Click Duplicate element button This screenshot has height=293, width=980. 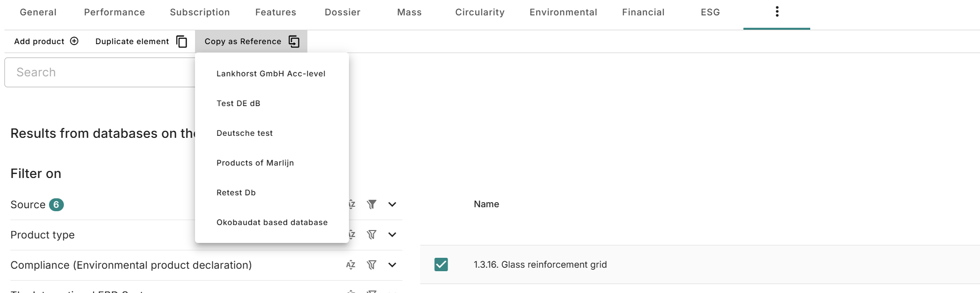click(141, 41)
